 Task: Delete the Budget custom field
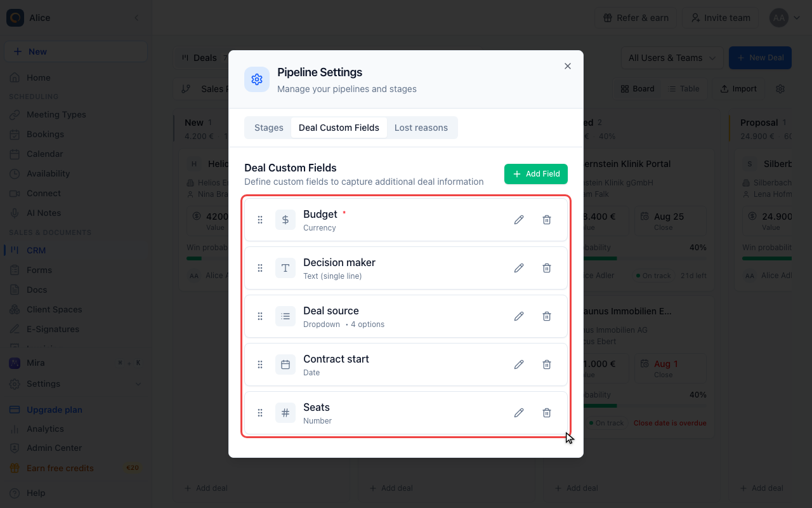[547, 220]
